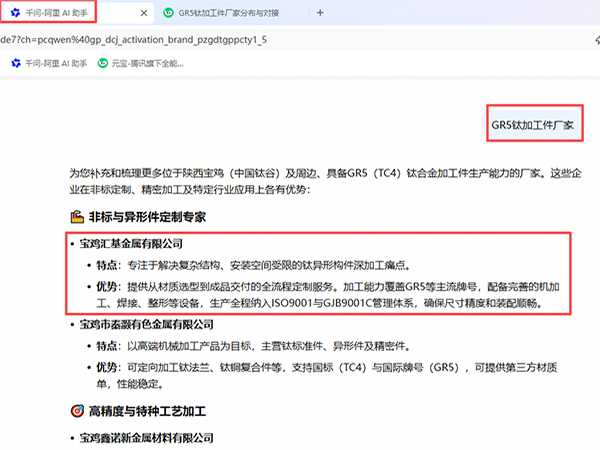Open a new browser tab
Viewport: 600px width, 450px height.
point(320,13)
